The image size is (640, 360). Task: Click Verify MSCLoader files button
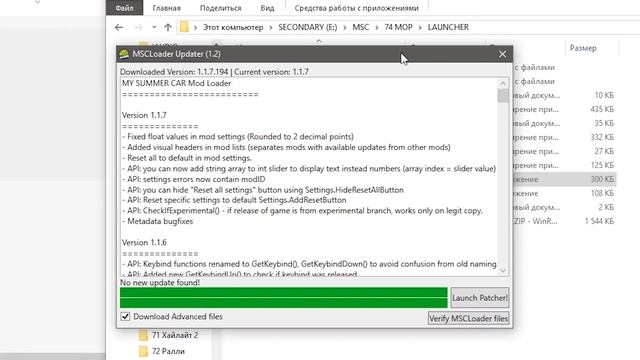click(468, 318)
